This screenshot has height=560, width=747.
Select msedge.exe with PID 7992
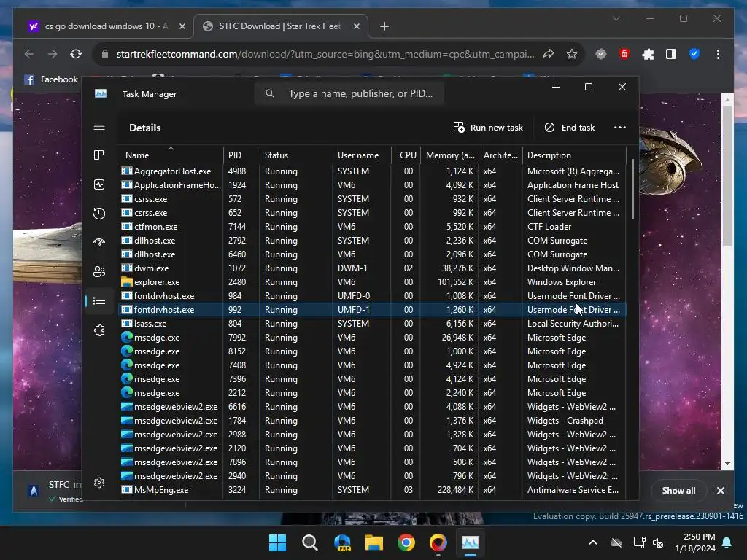click(x=372, y=337)
